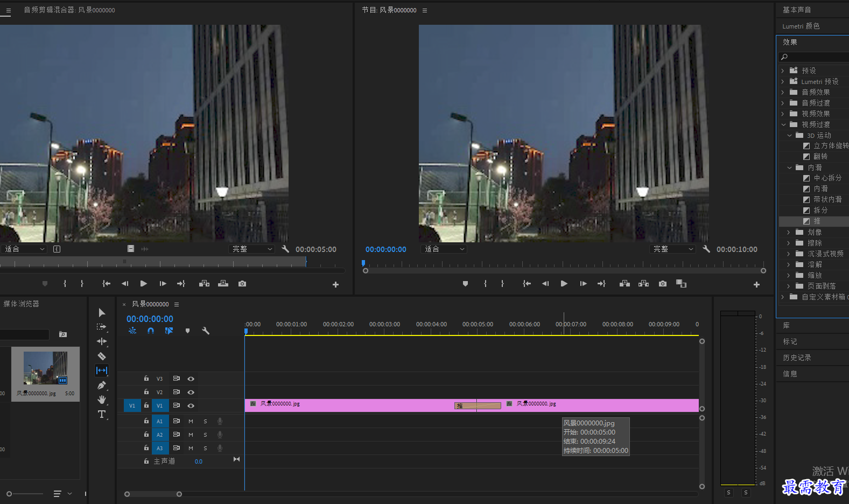Export frame from program monitor
The height and width of the screenshot is (504, 849).
click(x=663, y=284)
